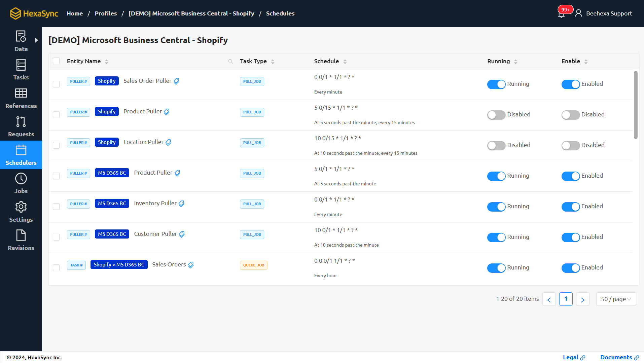Go to Profiles breadcrumb
The width and height of the screenshot is (644, 363).
106,13
